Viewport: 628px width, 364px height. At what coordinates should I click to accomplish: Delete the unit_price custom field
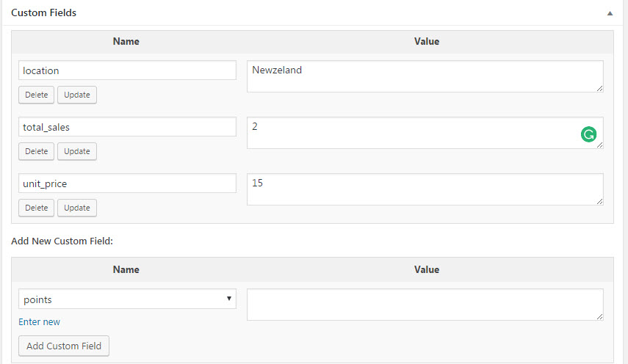click(x=37, y=208)
